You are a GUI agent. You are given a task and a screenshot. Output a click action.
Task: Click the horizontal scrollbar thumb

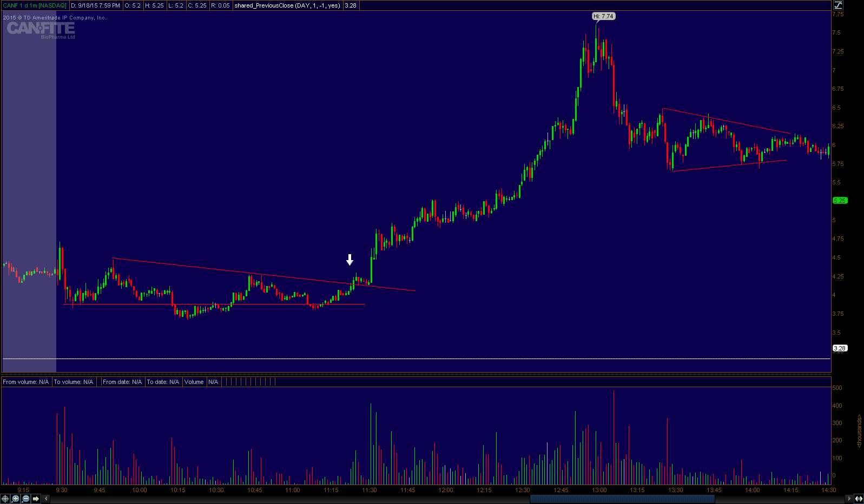[x=622, y=499]
